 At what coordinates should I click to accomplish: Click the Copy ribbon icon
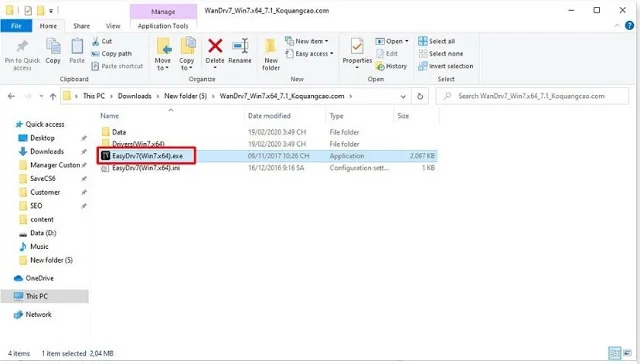tap(53, 47)
